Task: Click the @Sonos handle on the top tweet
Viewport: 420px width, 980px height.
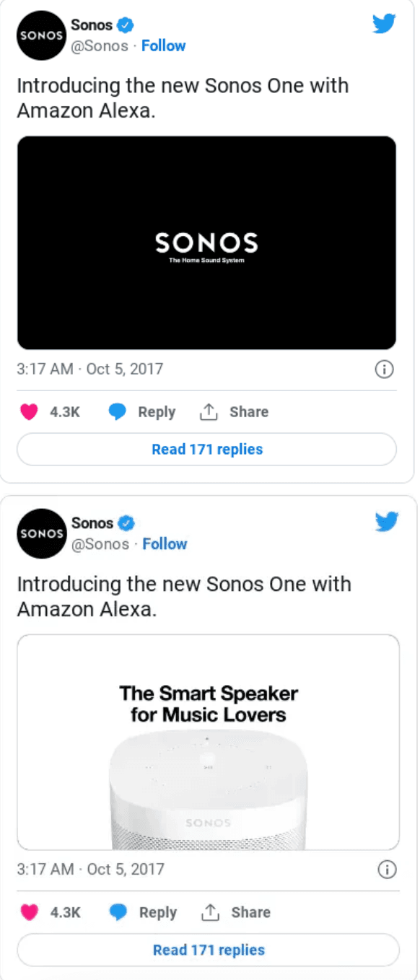Action: pos(100,45)
